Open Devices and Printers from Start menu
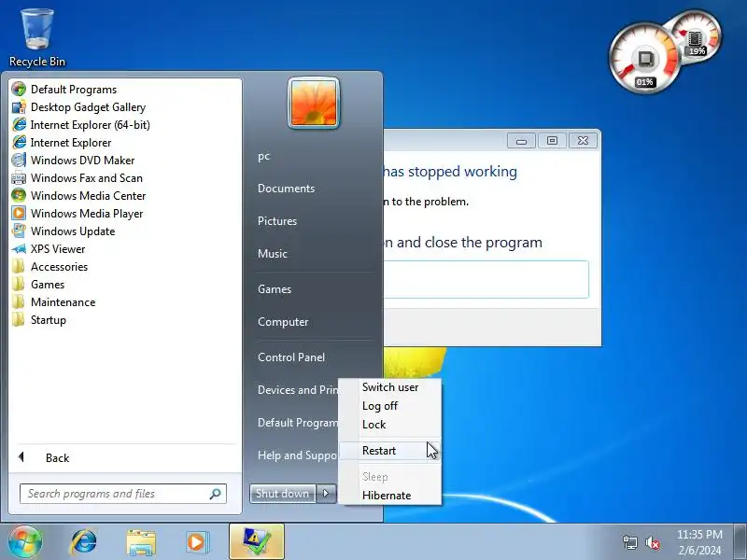The width and height of the screenshot is (747, 560). (x=297, y=390)
